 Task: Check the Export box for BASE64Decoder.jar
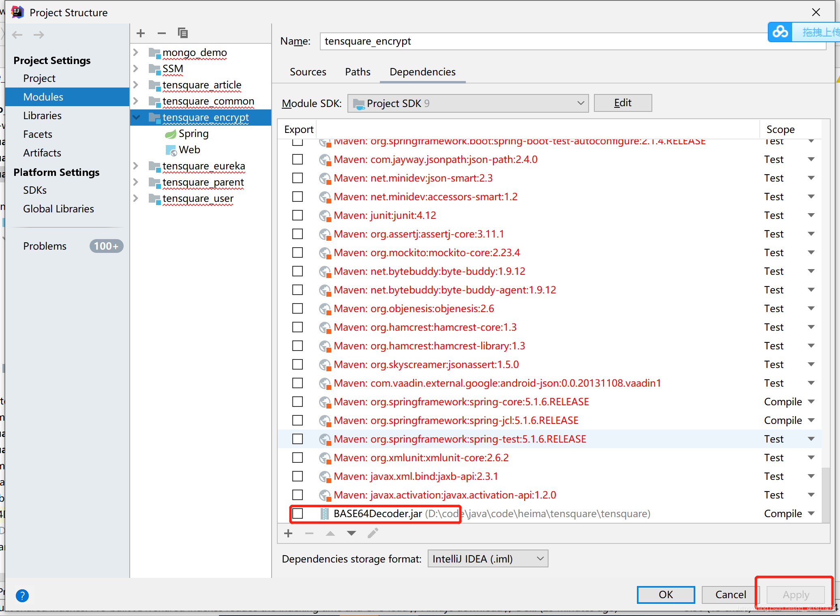298,513
